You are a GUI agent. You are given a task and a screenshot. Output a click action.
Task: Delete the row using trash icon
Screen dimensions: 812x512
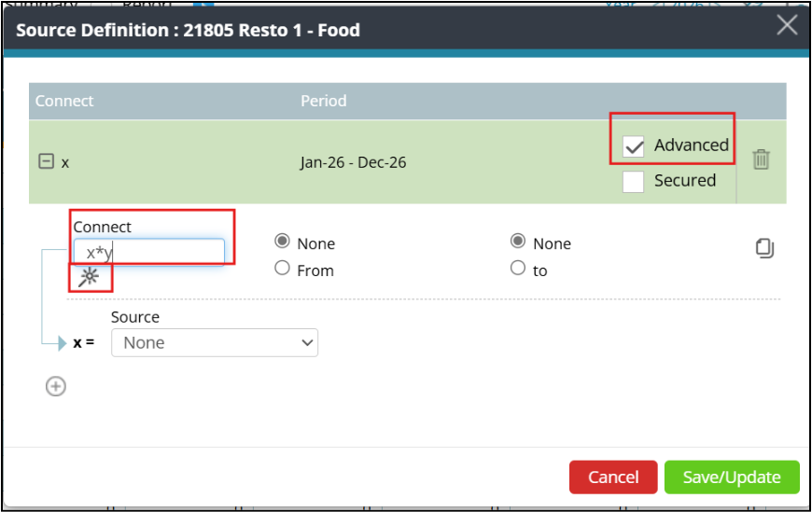761,159
